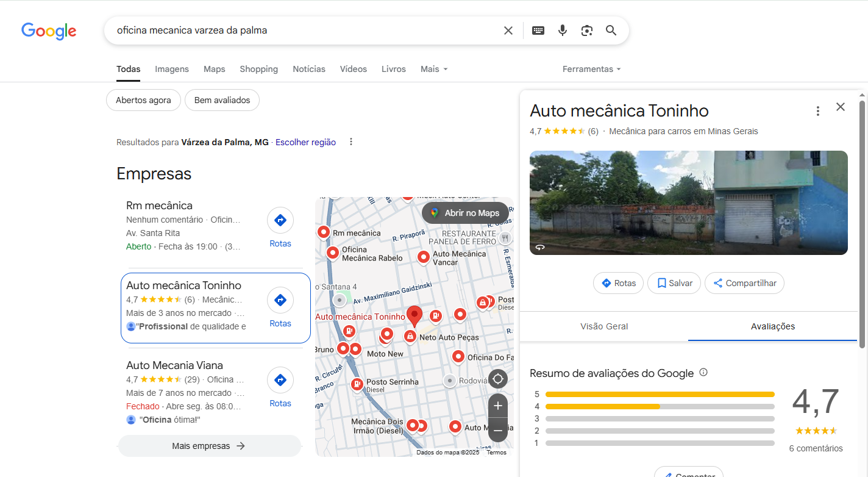Image resolution: width=868 pixels, height=477 pixels.
Task: Select the Rodoviária gray map pin
Action: point(449,381)
